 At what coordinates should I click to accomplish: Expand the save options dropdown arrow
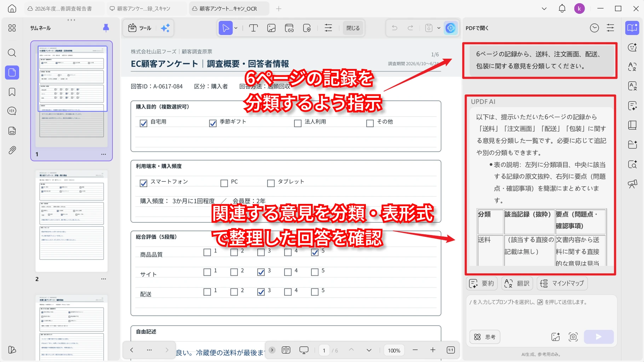point(439,28)
